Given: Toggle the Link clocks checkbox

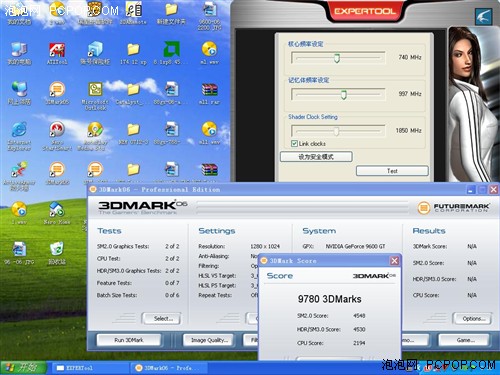Looking at the screenshot, I should tap(294, 144).
